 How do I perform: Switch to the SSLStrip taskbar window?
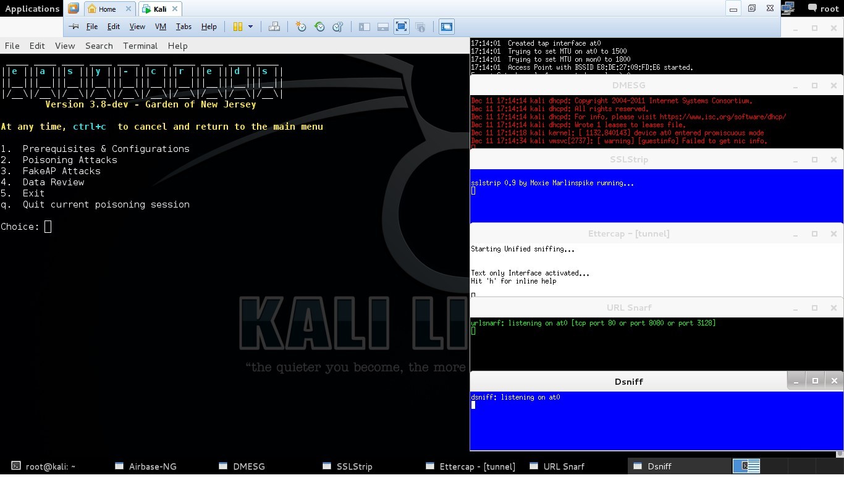[348, 466]
